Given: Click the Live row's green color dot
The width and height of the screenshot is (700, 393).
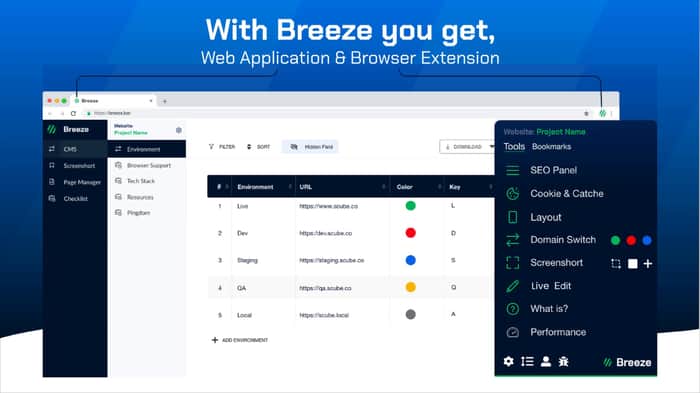Looking at the screenshot, I should pyautogui.click(x=410, y=206).
